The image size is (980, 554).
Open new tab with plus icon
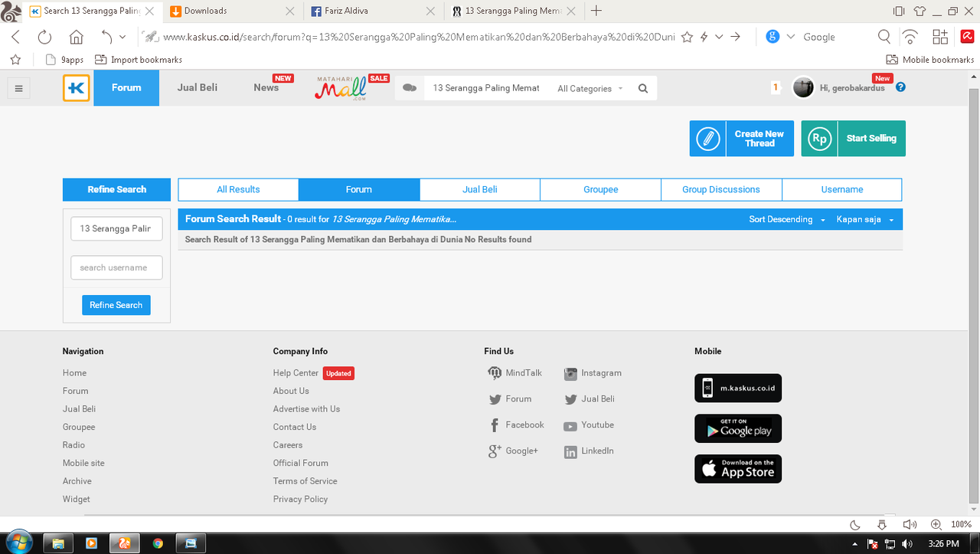click(596, 11)
